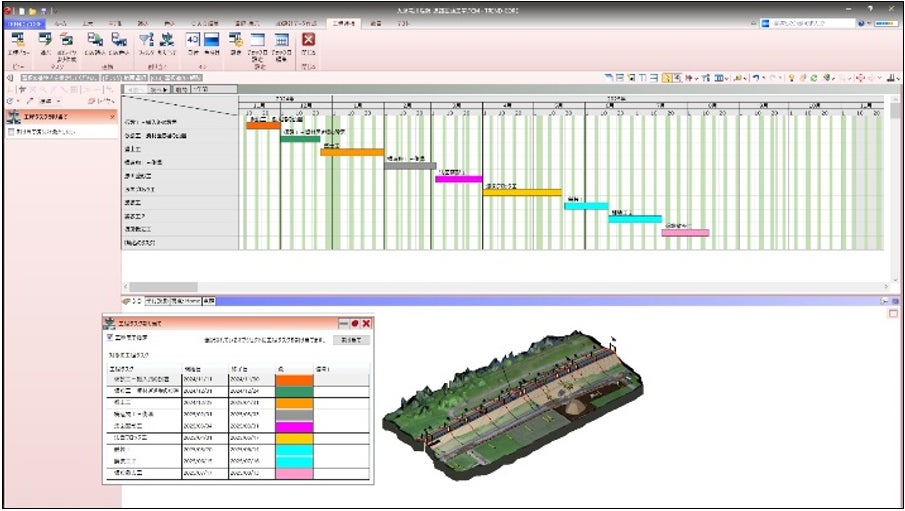Click the calendar grid icon in ribbon
Image resolution: width=905 pixels, height=511 pixels.
point(282,40)
